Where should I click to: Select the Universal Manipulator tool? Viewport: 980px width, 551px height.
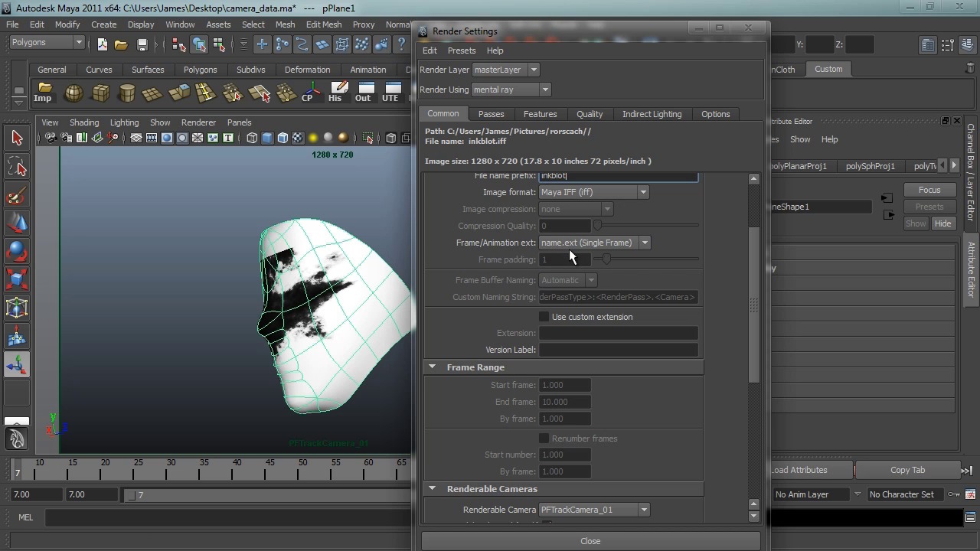[17, 308]
